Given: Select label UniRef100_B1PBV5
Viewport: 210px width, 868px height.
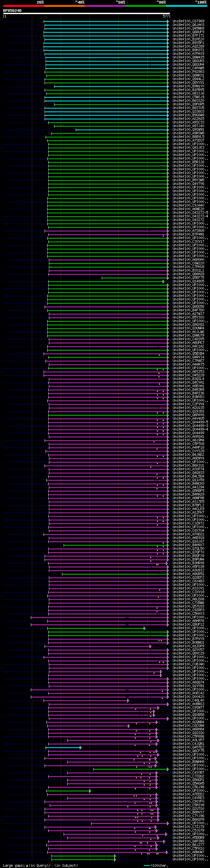Looking at the screenshot, I should [x=188, y=90].
